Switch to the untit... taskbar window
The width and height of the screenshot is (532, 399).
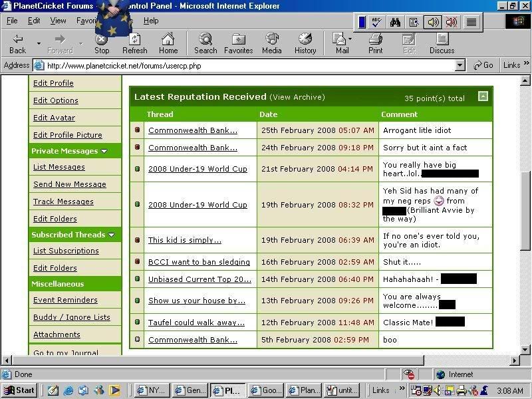[x=342, y=390]
